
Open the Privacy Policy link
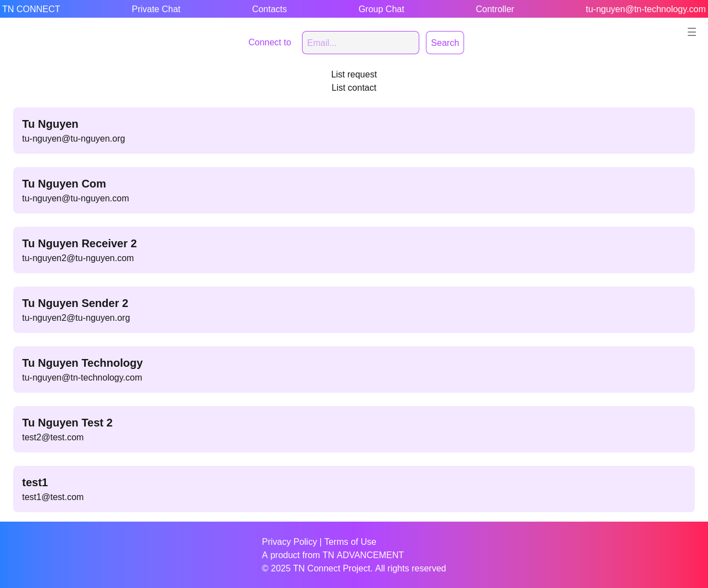click(x=289, y=542)
